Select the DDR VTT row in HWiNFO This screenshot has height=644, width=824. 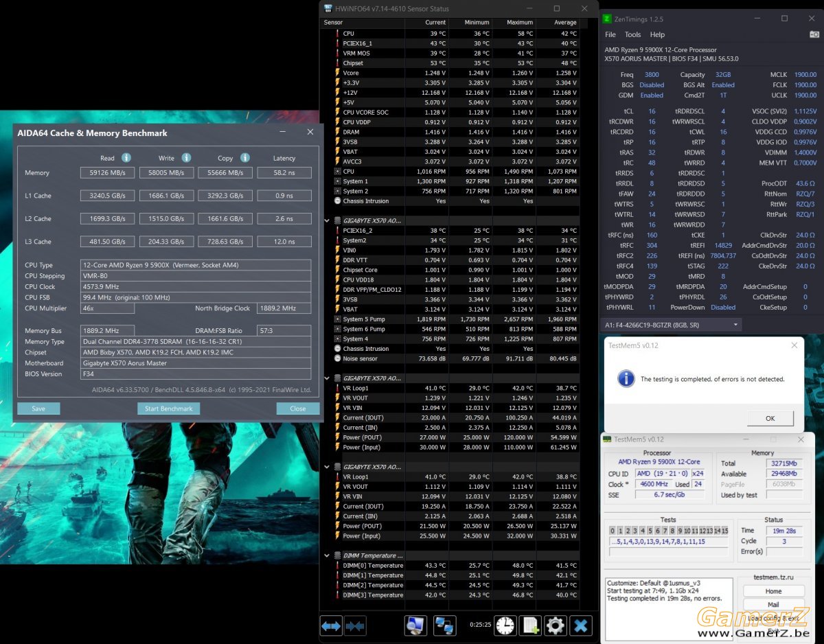(451, 260)
